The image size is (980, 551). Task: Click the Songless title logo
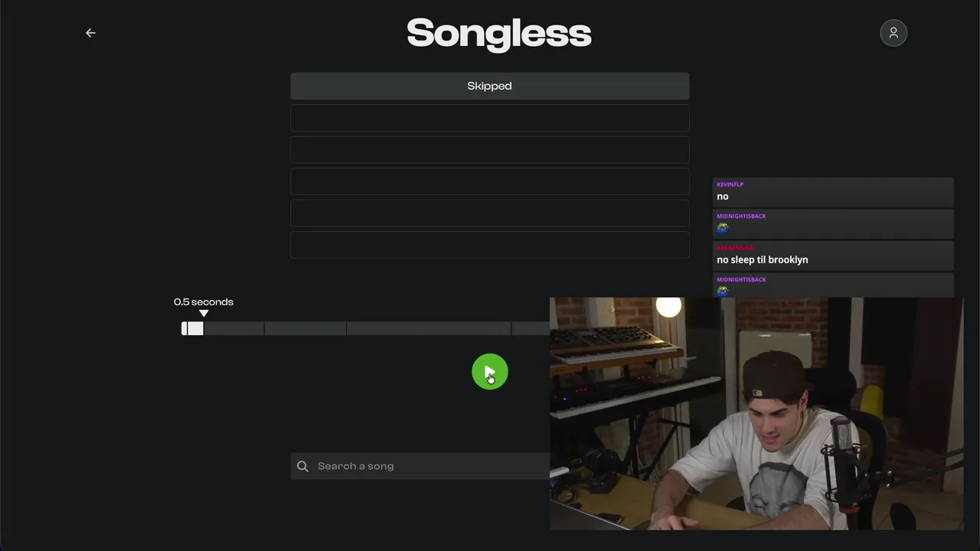[x=499, y=34]
